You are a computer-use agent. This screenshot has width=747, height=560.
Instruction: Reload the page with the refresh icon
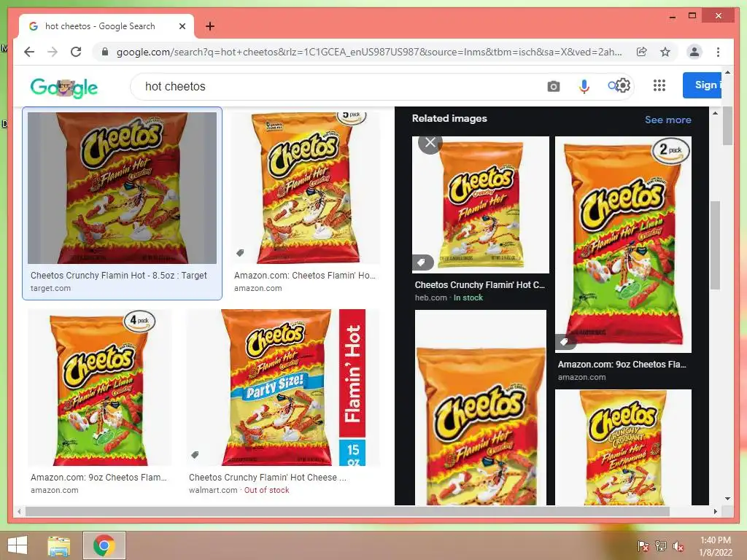pyautogui.click(x=76, y=52)
